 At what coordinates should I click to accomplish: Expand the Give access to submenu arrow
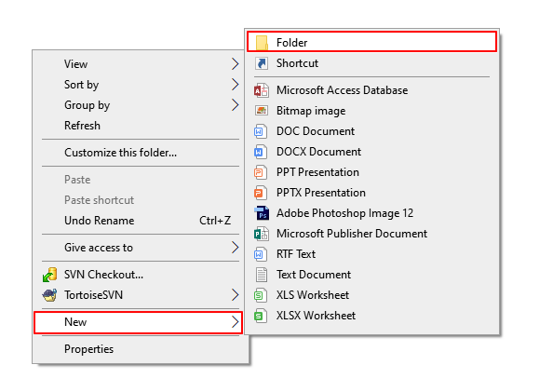236,248
